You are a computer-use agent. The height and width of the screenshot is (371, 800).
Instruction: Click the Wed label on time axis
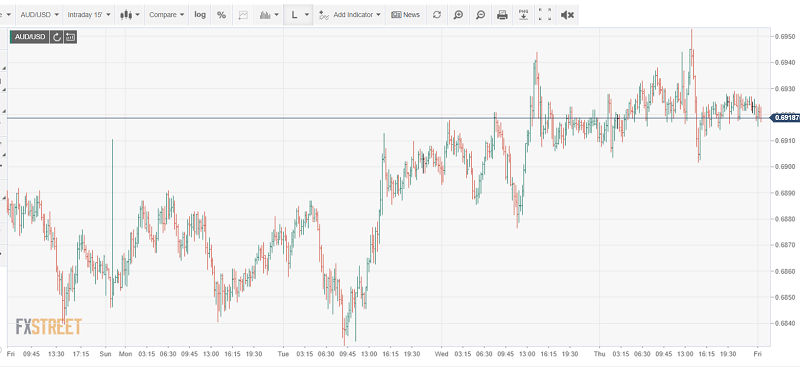442,354
